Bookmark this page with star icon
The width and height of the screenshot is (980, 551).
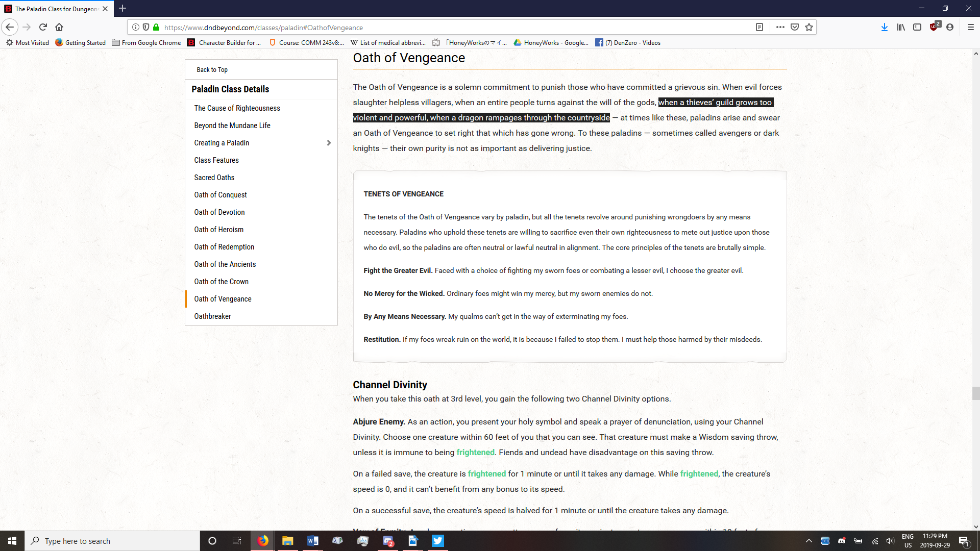(809, 27)
